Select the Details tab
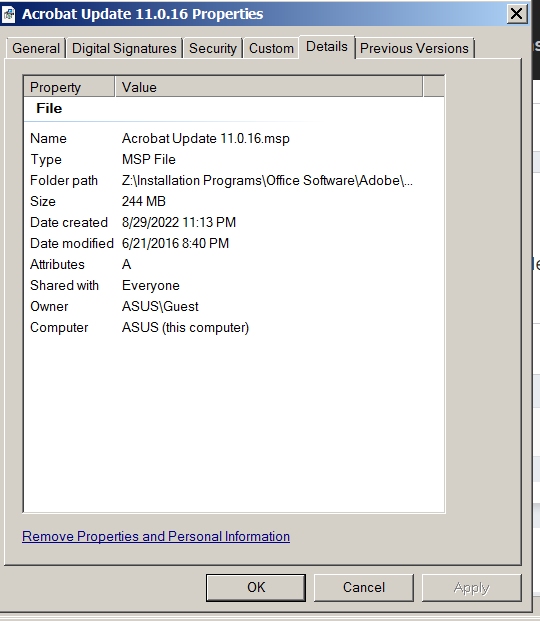 click(x=327, y=47)
